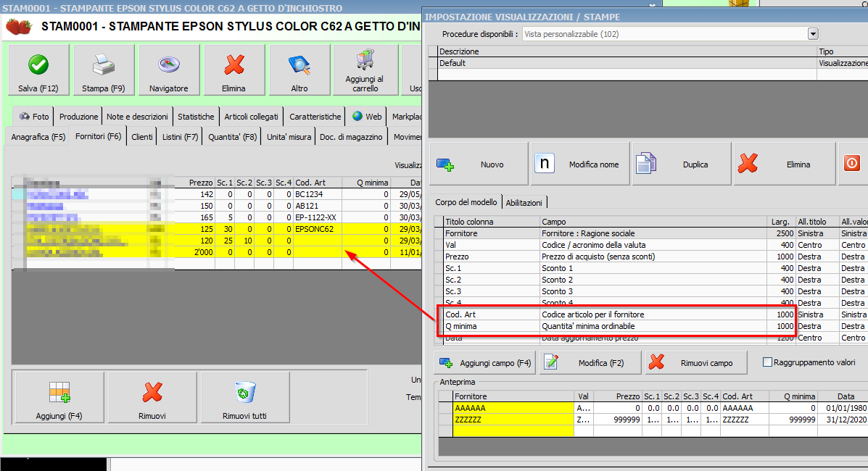
Task: Open the Produzione tab
Action: coord(78,117)
